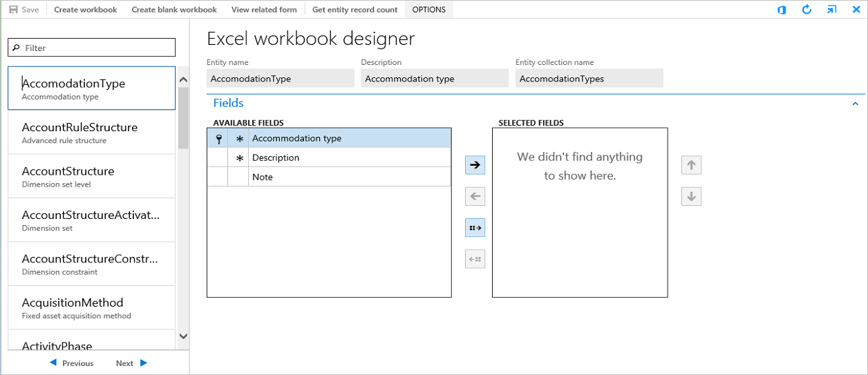Image resolution: width=868 pixels, height=375 pixels.
Task: Select the AccountRuleStructure entity
Action: [91, 133]
